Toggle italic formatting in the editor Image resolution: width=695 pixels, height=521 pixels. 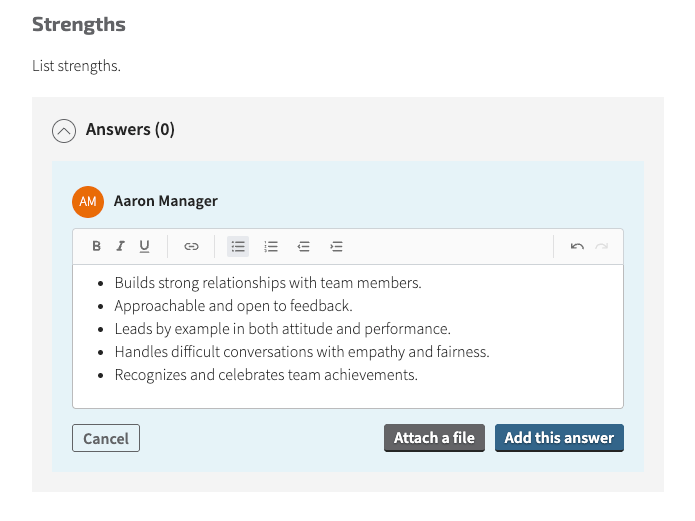coord(121,246)
